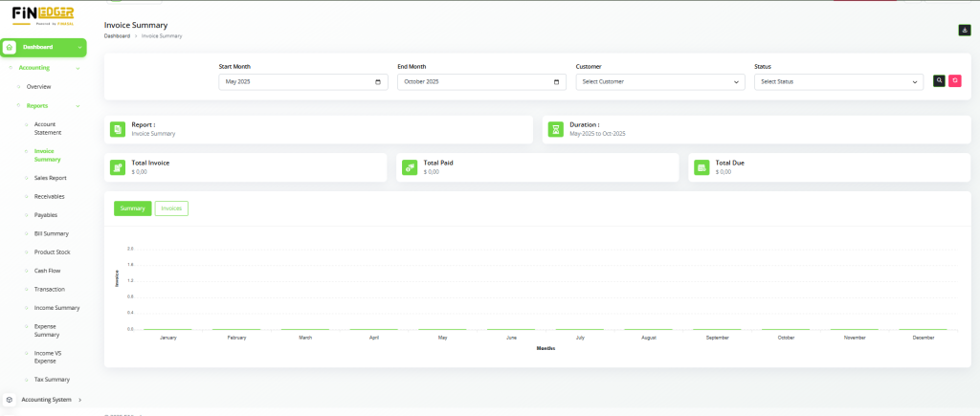The height and width of the screenshot is (416, 980).
Task: Open the Start Month calendar picker icon
Action: coord(379,82)
